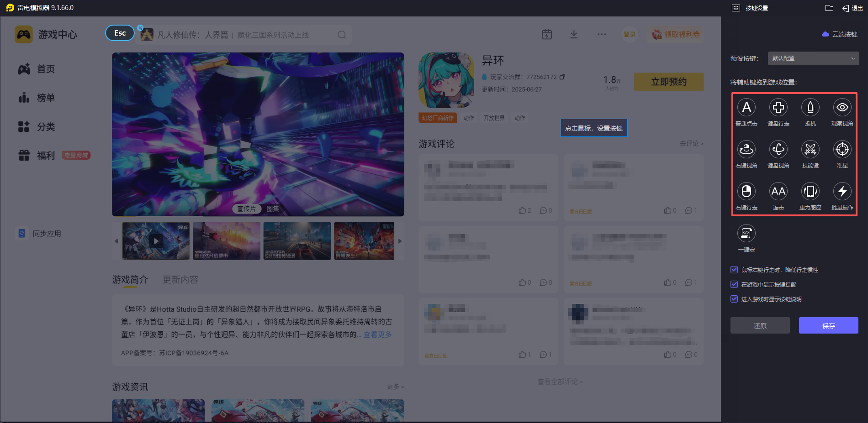Click the 去评论 link
This screenshot has width=868, height=423.
pos(691,143)
